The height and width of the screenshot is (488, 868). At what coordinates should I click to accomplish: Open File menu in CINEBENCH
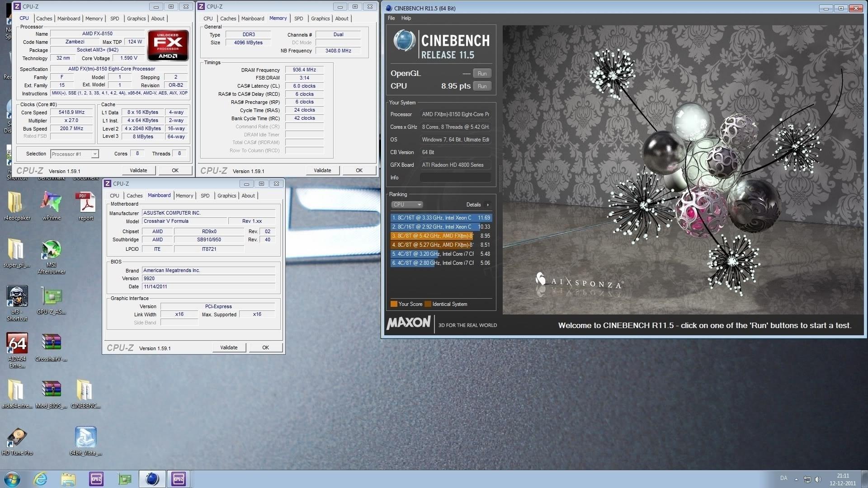point(392,18)
